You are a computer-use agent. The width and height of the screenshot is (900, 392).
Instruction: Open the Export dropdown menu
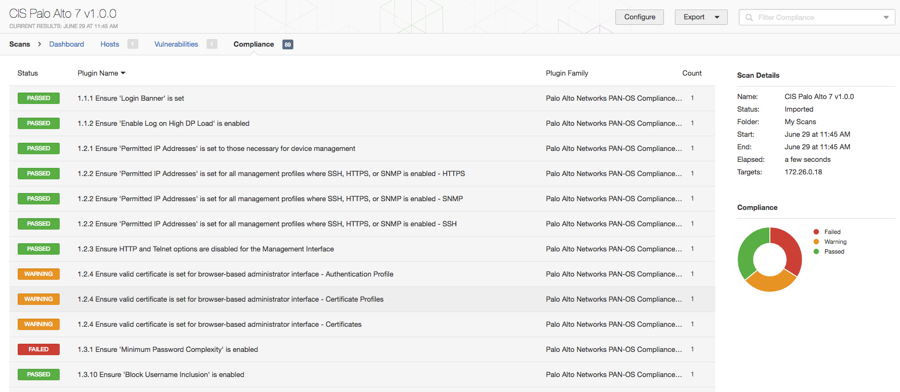(701, 17)
